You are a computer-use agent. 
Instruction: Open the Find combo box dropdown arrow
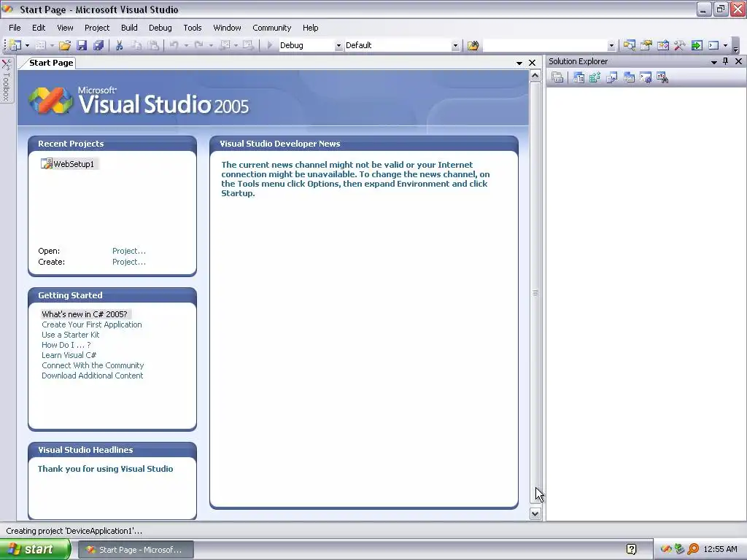click(611, 46)
